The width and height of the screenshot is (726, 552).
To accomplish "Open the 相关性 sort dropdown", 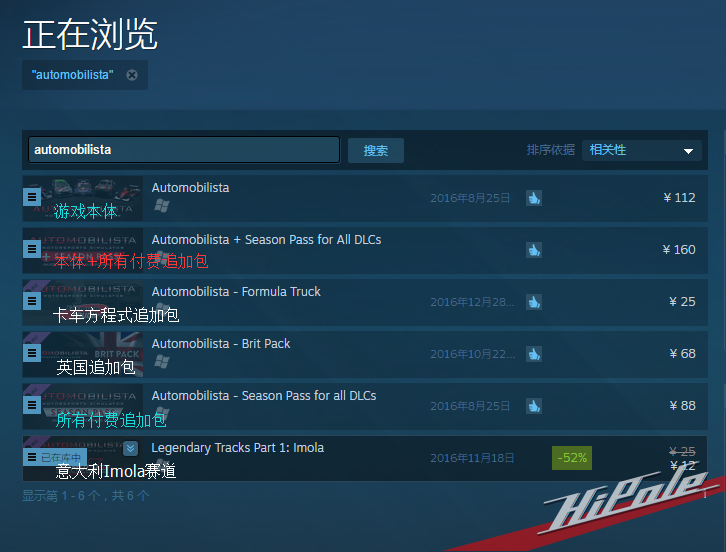I will coord(642,151).
